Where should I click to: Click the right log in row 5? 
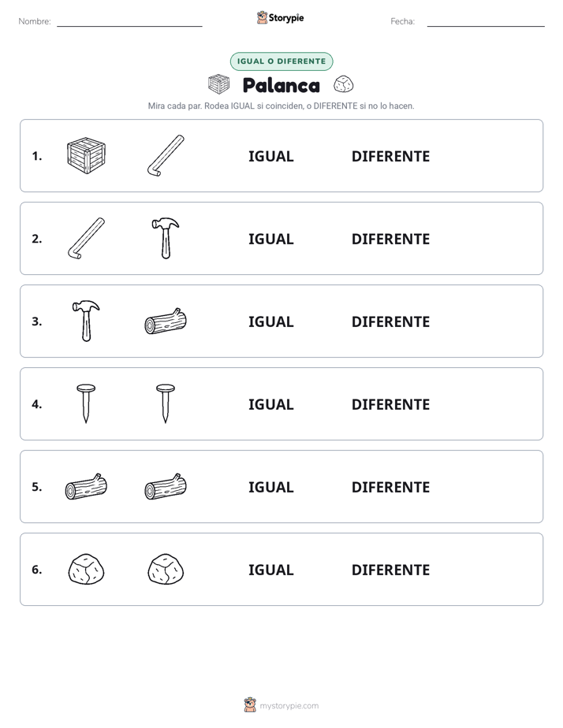click(166, 487)
